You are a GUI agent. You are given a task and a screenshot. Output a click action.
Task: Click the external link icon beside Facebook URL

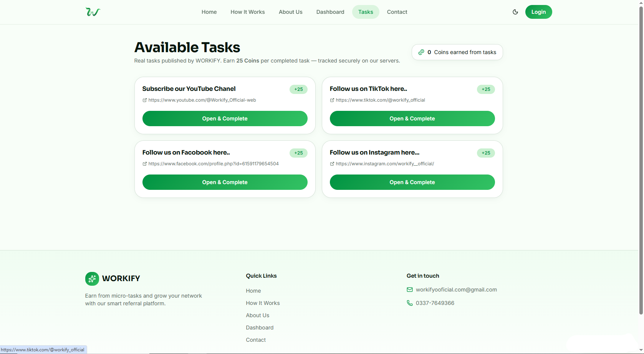[x=145, y=164]
